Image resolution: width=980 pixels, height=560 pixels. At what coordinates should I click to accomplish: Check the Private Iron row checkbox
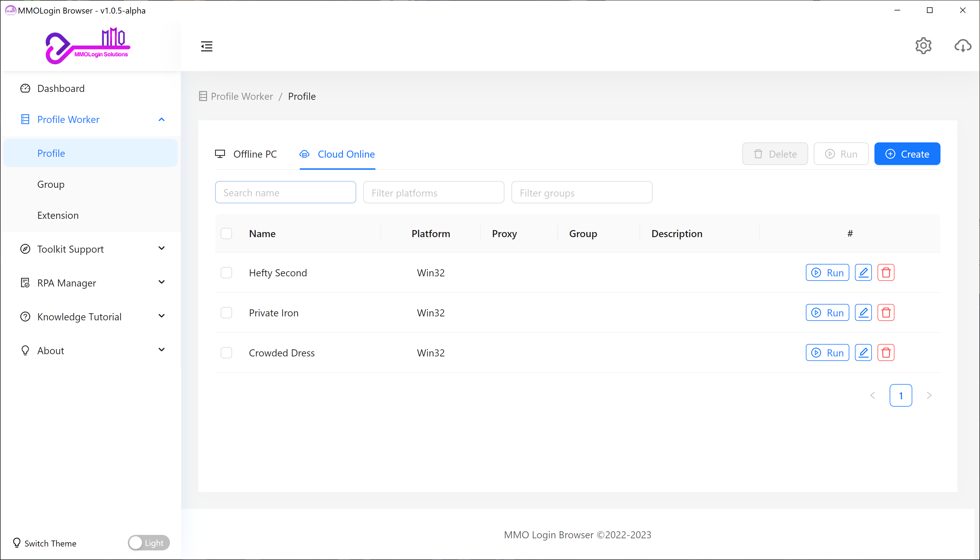click(x=226, y=313)
